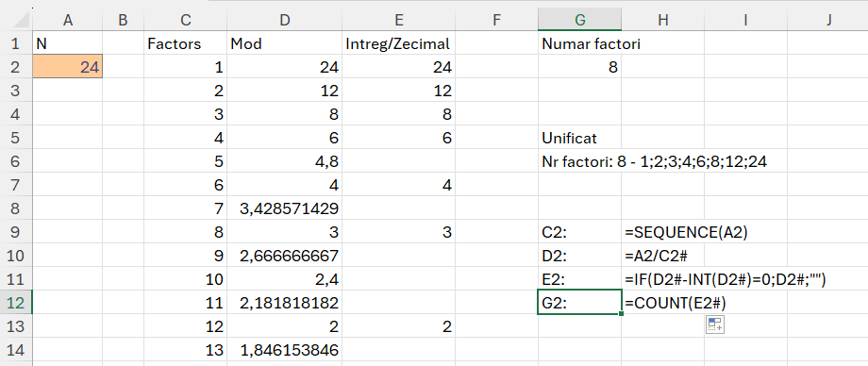Click the '=A2/C2#' formula text
Viewport: 868px width, 366px height.
(657, 256)
